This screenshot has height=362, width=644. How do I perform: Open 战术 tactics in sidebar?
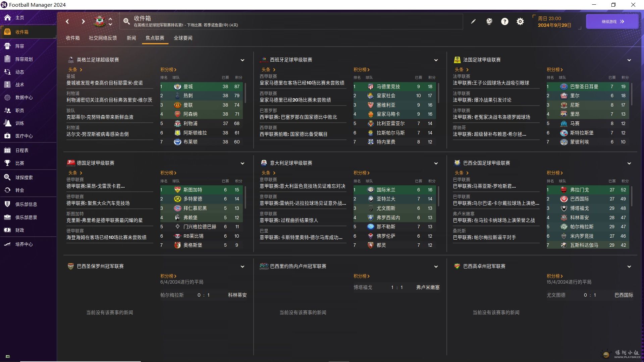point(19,85)
